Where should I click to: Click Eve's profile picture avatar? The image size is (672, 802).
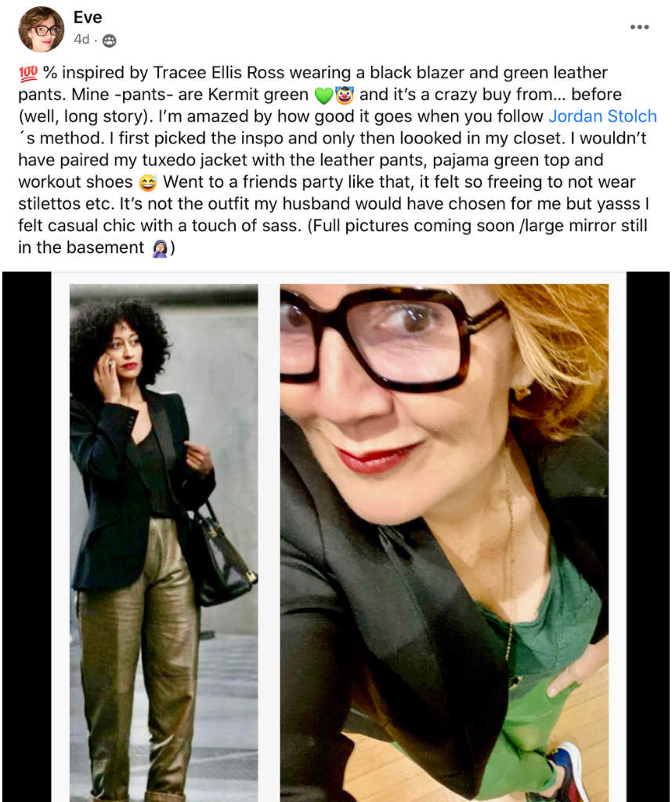(x=42, y=29)
